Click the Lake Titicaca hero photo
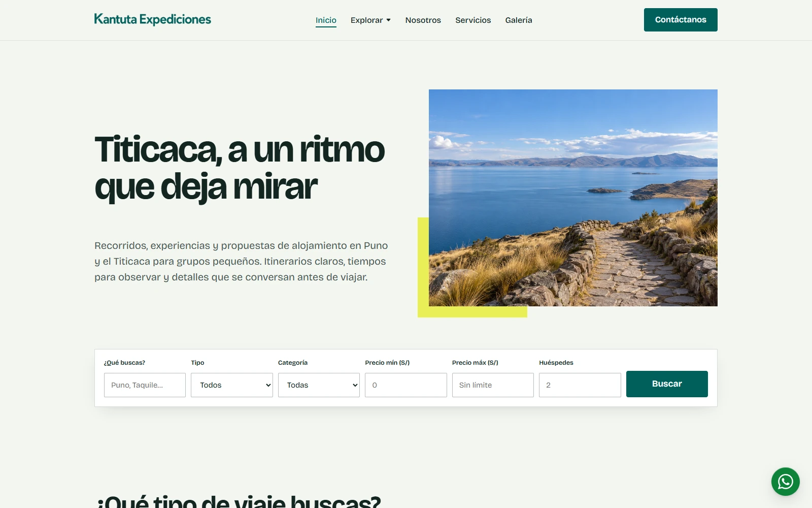 (573, 198)
